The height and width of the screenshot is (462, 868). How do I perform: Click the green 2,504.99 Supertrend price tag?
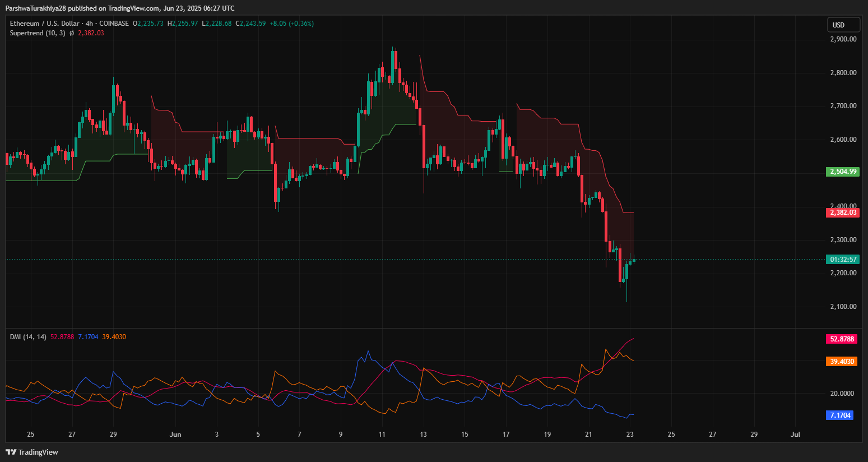(843, 172)
